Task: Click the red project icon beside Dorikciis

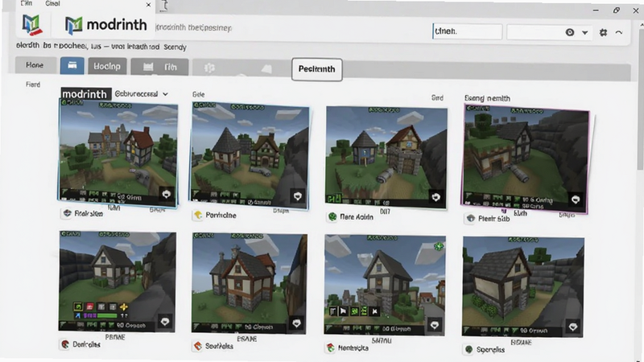Action: (65, 344)
